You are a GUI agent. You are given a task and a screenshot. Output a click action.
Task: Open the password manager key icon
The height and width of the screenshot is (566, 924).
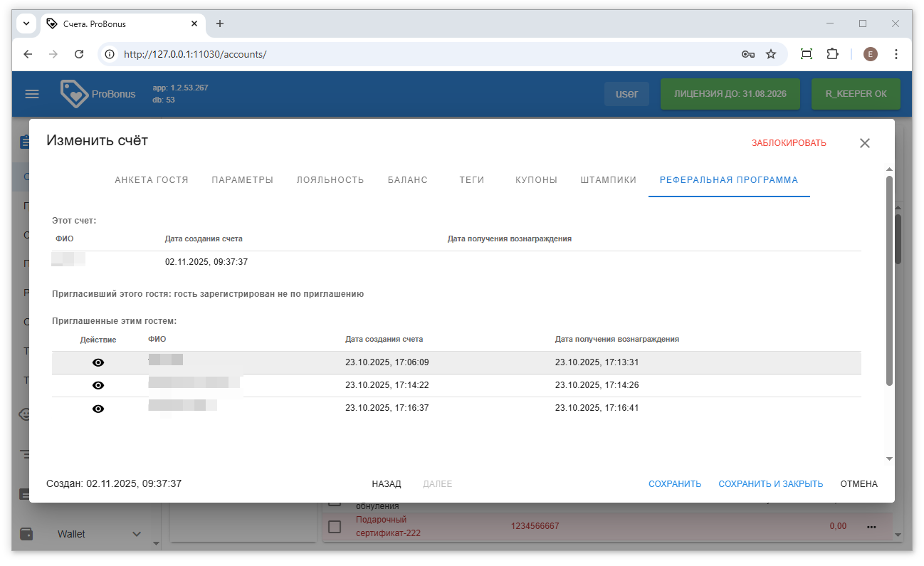[x=747, y=54]
